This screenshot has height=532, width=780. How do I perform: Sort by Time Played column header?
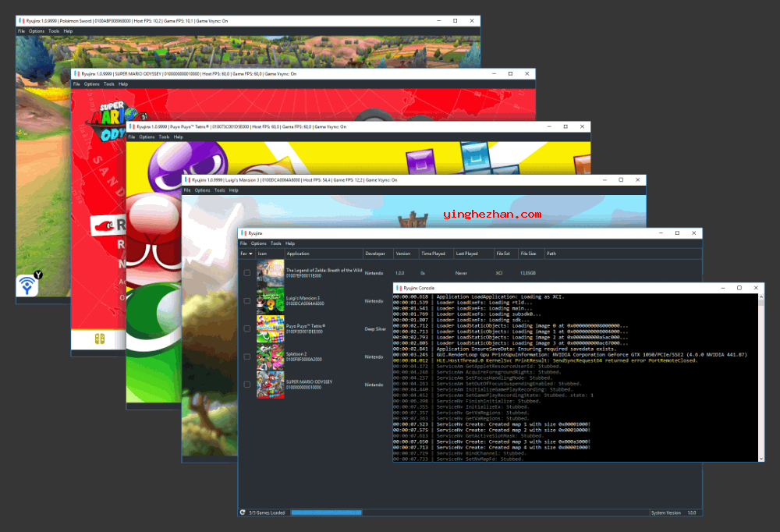(x=436, y=254)
